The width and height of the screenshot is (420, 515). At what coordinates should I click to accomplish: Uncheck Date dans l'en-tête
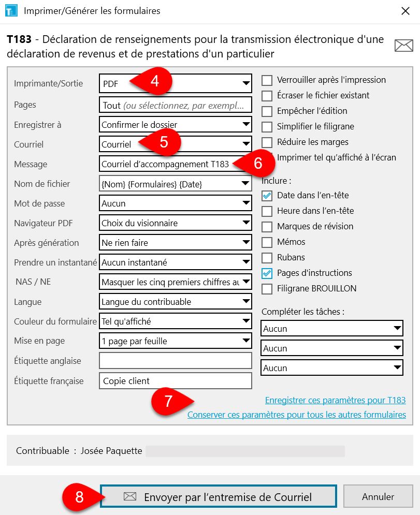(x=267, y=196)
